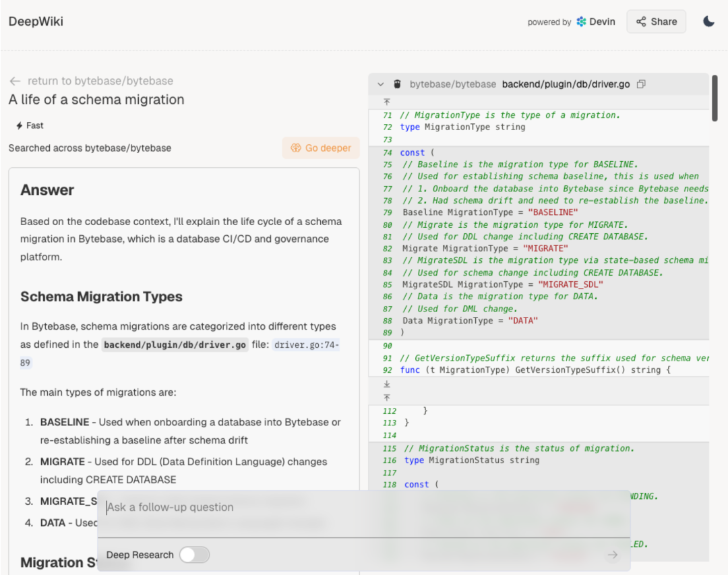Click the back arrow icon

click(x=15, y=82)
